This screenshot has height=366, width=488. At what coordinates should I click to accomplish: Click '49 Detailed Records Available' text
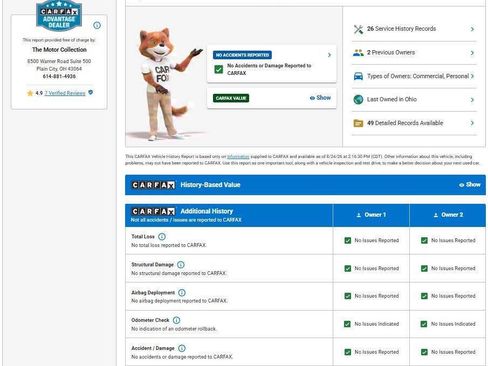coord(405,123)
